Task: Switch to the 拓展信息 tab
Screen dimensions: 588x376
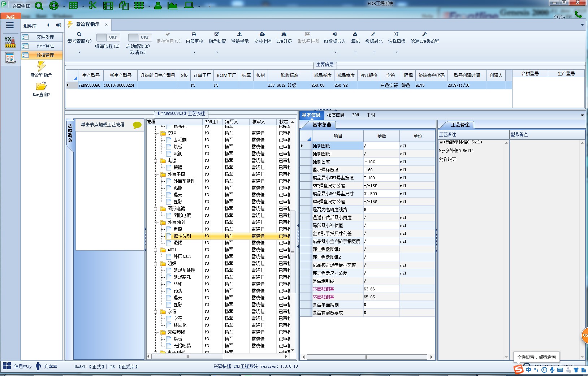Action: point(336,115)
